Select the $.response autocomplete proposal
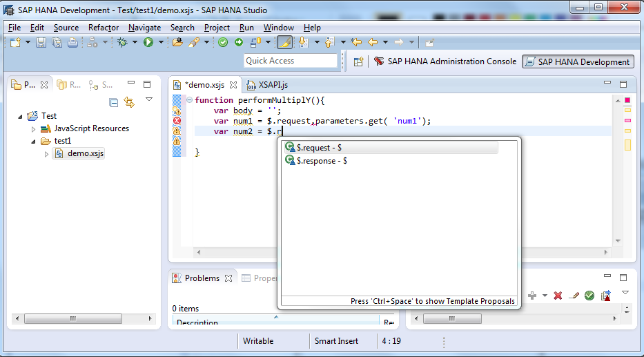The width and height of the screenshot is (644, 357). [321, 161]
